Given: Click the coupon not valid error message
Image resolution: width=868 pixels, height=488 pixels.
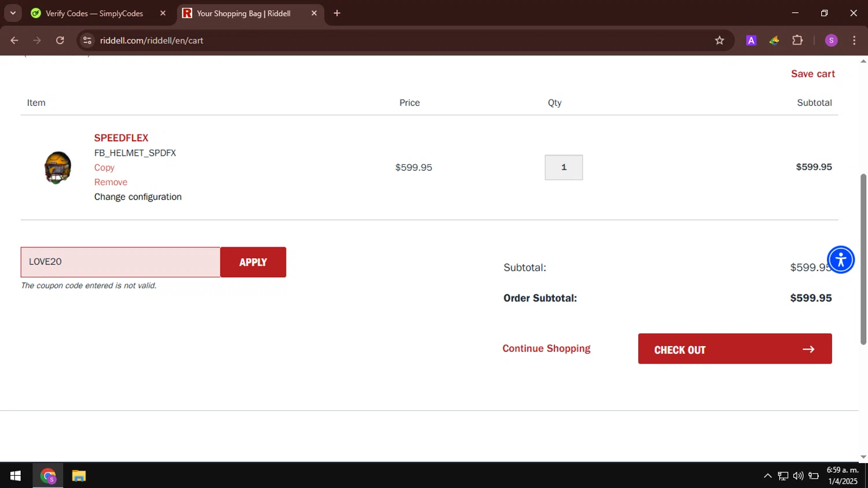Looking at the screenshot, I should pyautogui.click(x=89, y=285).
